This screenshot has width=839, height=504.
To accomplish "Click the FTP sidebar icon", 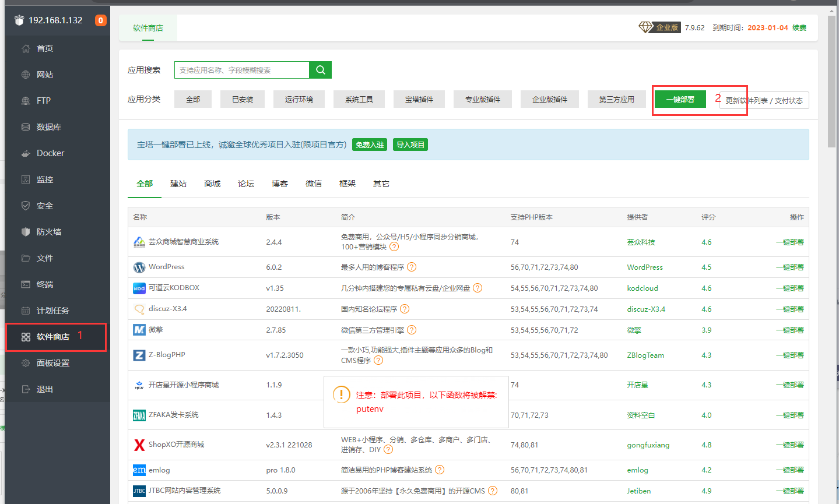I will [x=26, y=101].
